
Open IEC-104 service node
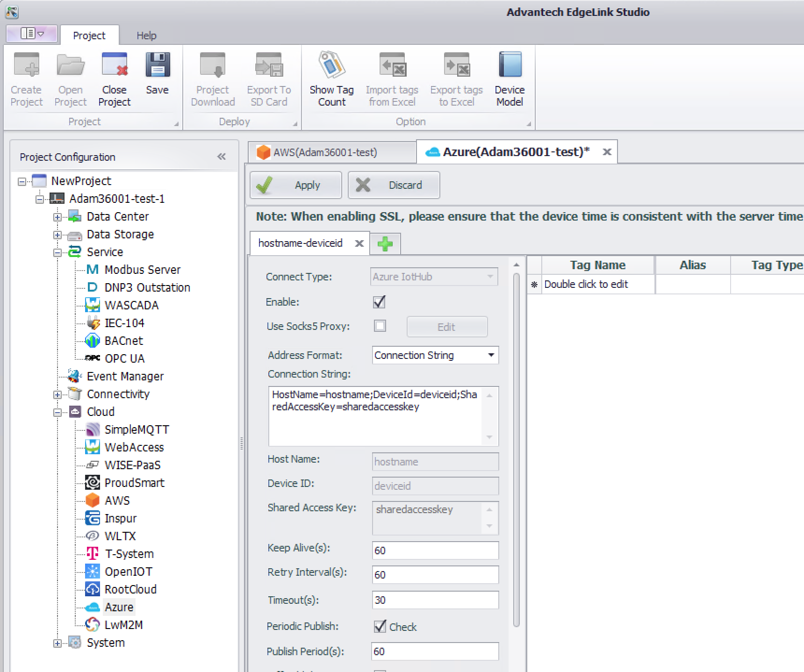124,323
